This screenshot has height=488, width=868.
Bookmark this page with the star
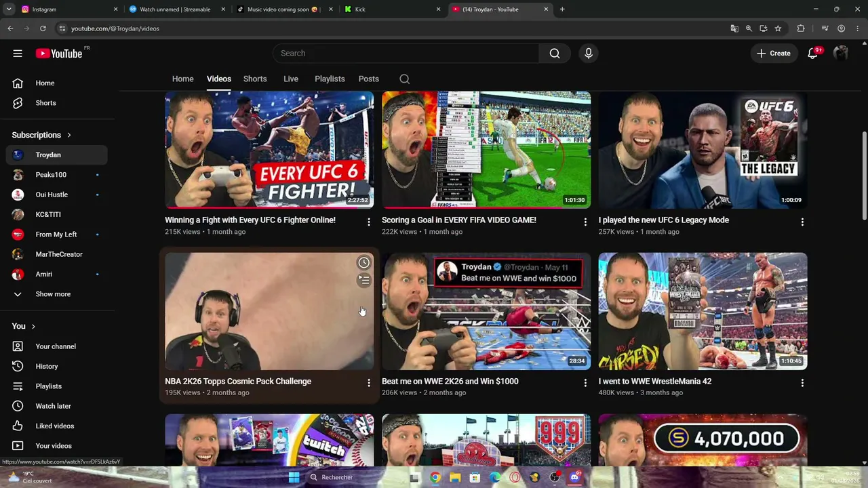[778, 28]
